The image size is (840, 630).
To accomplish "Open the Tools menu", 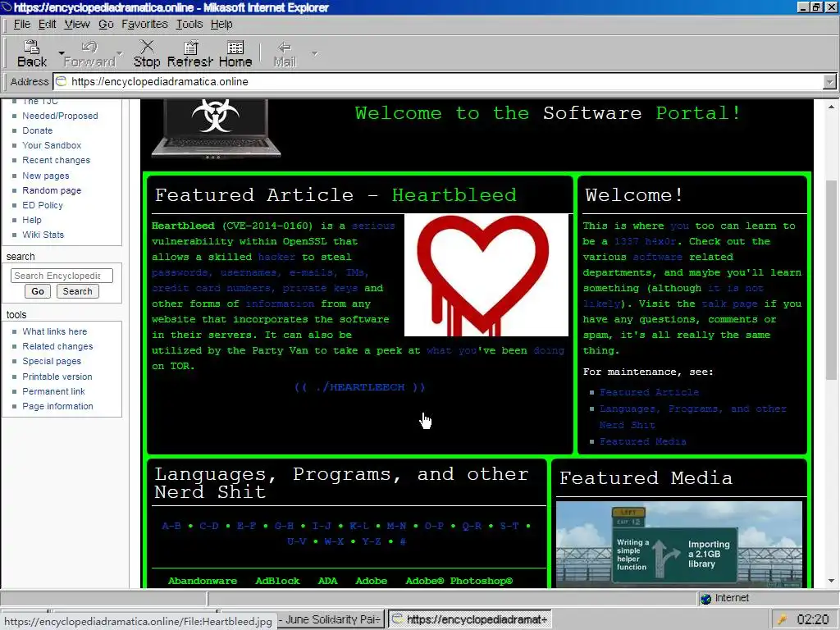I will coord(189,24).
